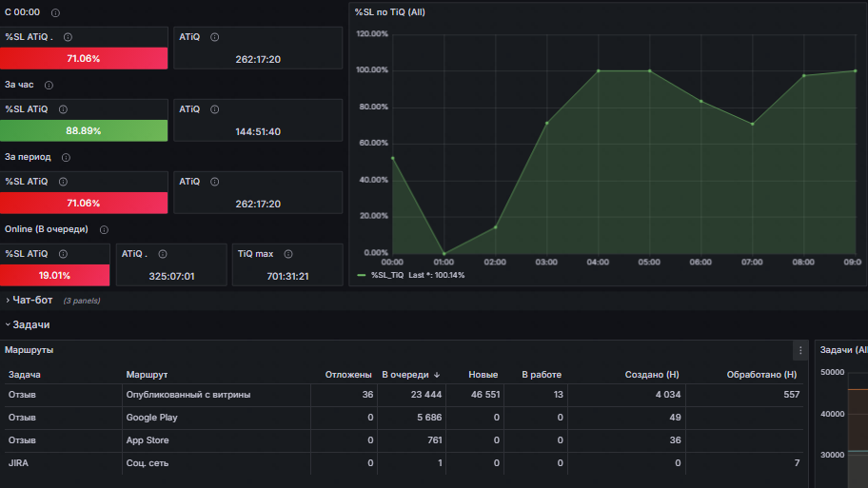Click the 46 551 new tasks value
The width and height of the screenshot is (868, 488).
coord(485,395)
